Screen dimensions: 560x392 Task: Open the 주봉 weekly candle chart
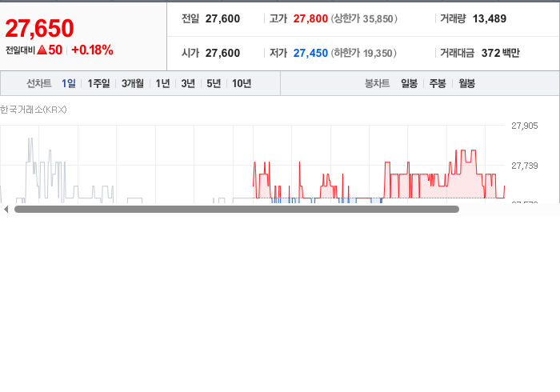click(x=438, y=83)
